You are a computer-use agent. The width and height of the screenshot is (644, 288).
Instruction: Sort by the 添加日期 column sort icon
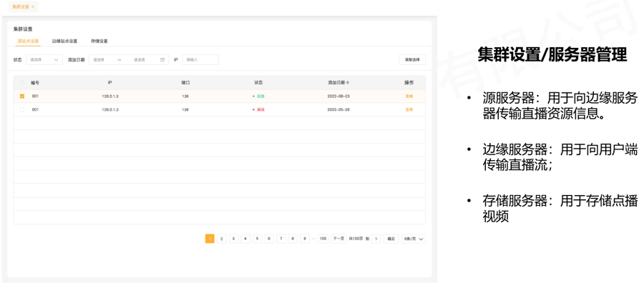coord(348,82)
